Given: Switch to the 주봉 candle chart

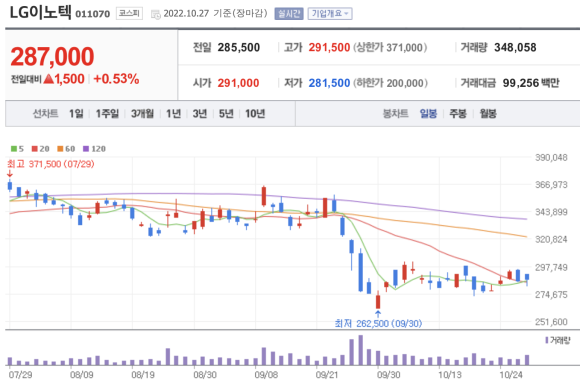Looking at the screenshot, I should click(458, 114).
